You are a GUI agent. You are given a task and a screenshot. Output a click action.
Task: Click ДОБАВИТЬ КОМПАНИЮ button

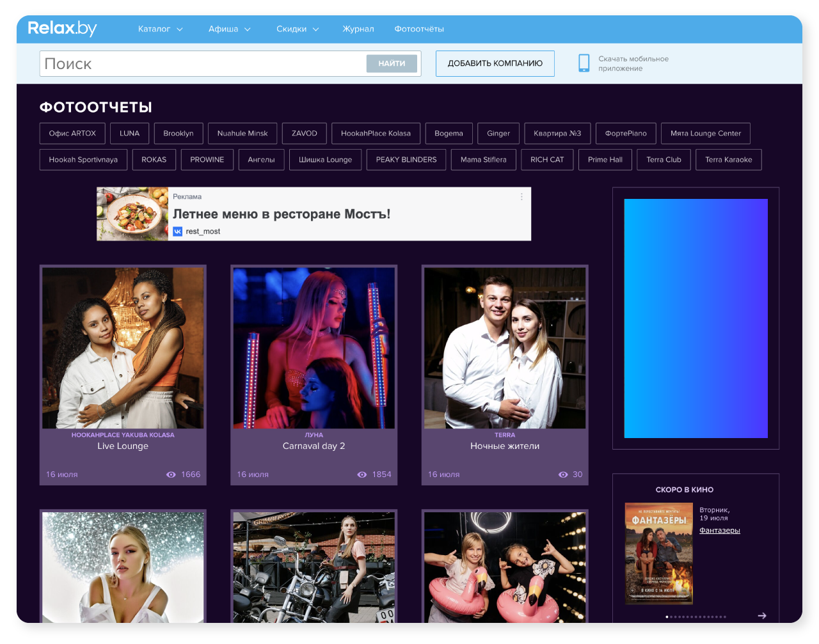tap(495, 63)
